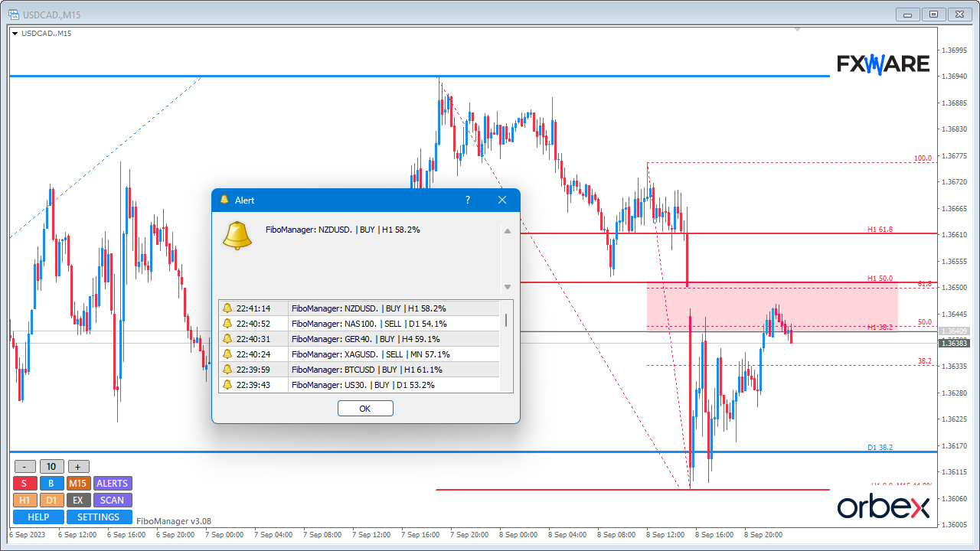Select the US30 BUY D1 53.2% alert row
The width and height of the screenshot is (980, 551).
tap(359, 385)
